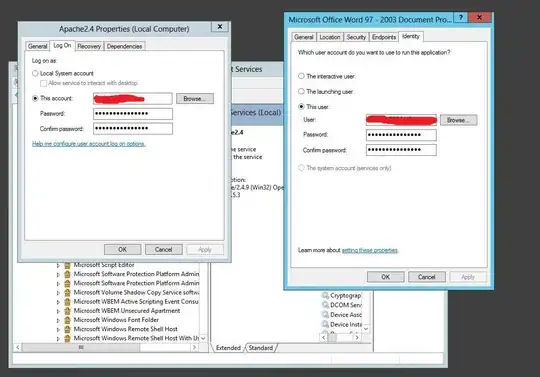Expand the Microsoft Windows Remote Shell Host node
Viewport: 540px width, 377px height.
coord(58,329)
